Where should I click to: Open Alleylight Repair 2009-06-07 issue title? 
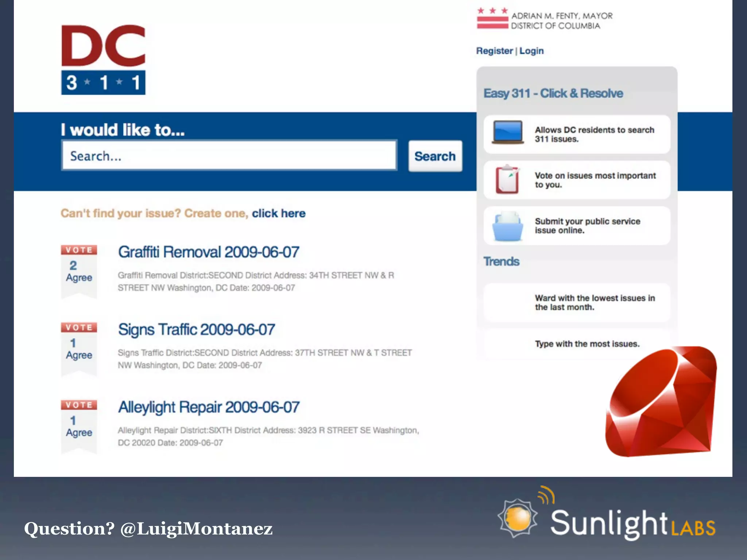click(209, 407)
